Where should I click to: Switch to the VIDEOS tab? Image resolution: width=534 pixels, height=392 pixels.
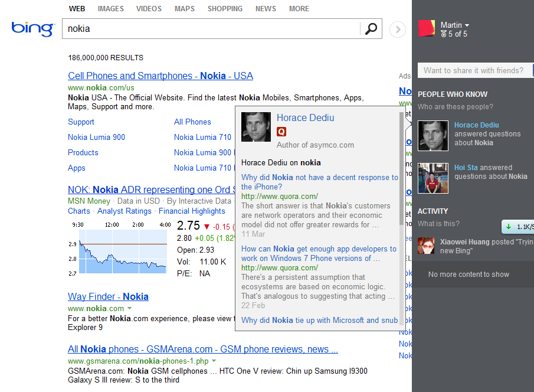tap(149, 9)
